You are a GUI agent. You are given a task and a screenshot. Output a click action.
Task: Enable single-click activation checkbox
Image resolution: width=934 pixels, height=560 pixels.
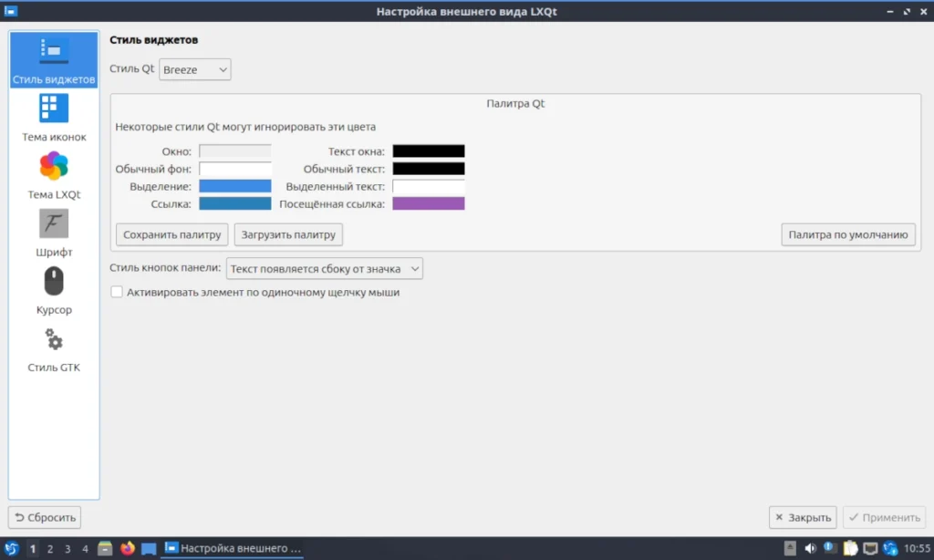[x=117, y=292]
